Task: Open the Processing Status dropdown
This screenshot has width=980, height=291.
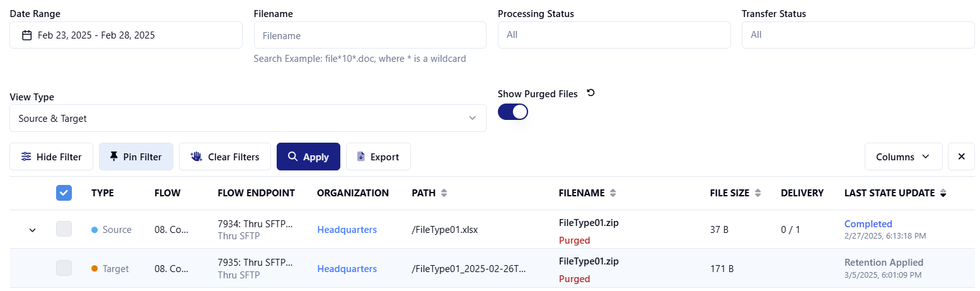Action: coord(614,35)
